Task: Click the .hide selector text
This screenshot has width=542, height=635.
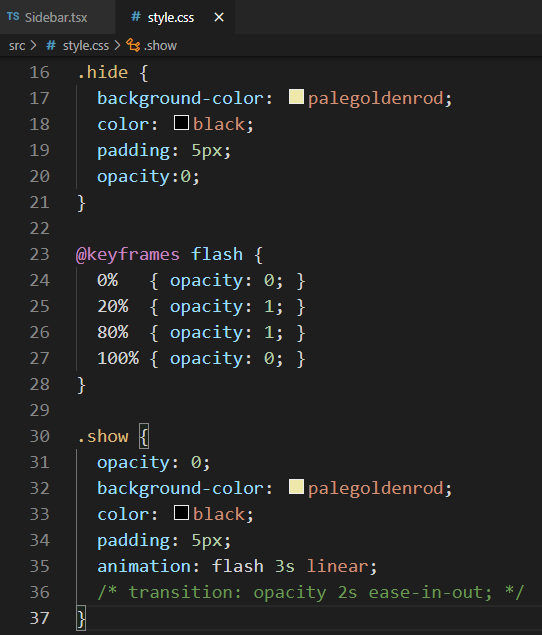Action: pyautogui.click(x=102, y=72)
